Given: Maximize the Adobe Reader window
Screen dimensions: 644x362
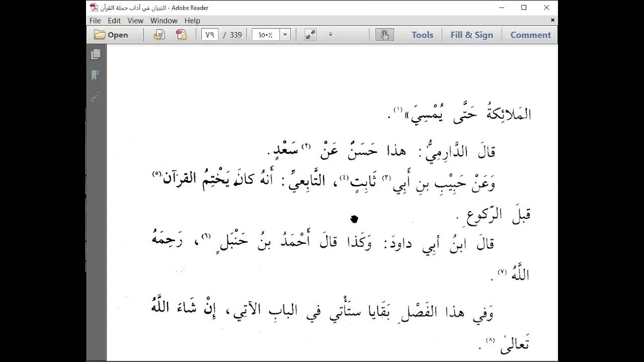Looking at the screenshot, I should coord(524,8).
